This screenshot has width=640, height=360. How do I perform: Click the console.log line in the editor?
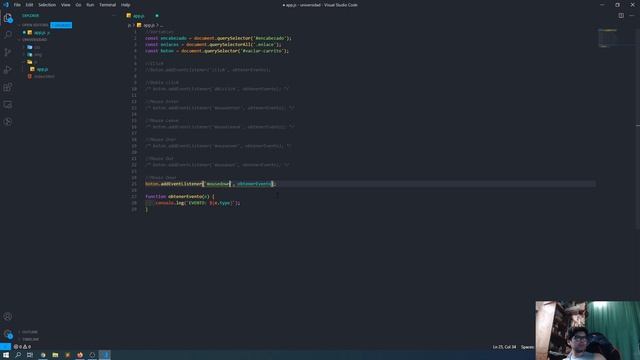(x=198, y=203)
